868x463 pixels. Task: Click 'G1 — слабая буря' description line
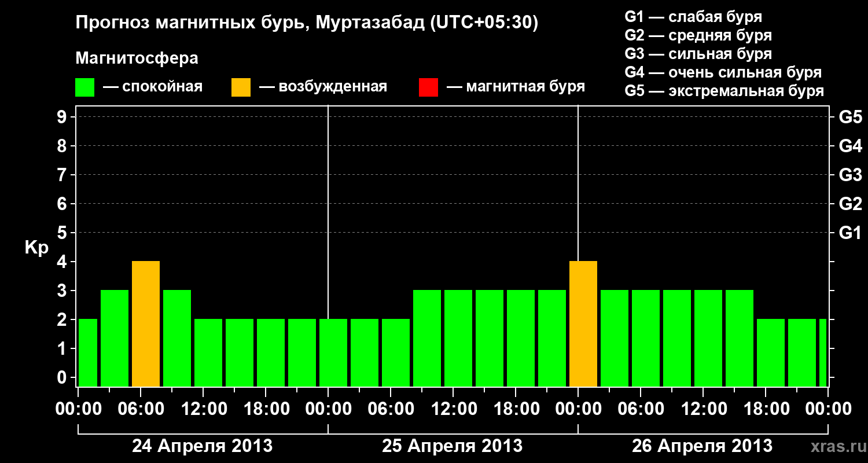(x=693, y=17)
